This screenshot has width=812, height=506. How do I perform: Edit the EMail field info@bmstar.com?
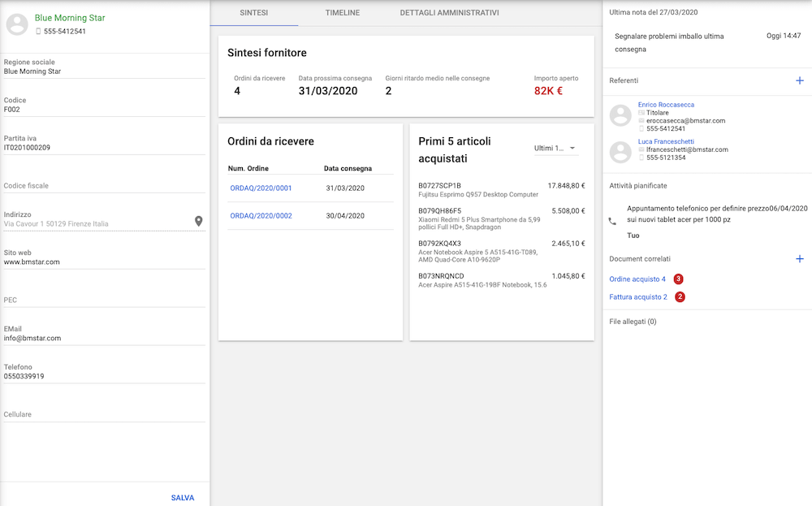(105, 334)
